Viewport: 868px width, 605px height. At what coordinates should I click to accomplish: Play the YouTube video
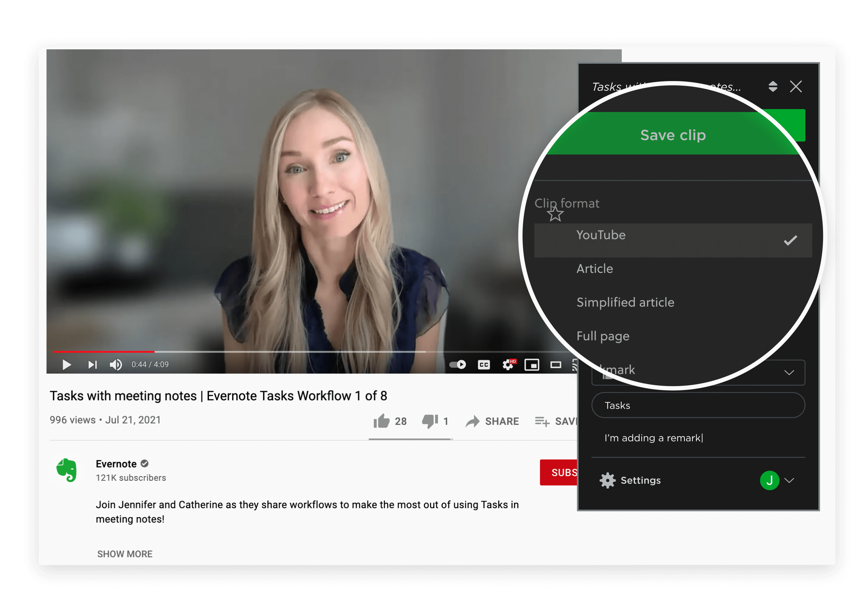click(x=67, y=365)
